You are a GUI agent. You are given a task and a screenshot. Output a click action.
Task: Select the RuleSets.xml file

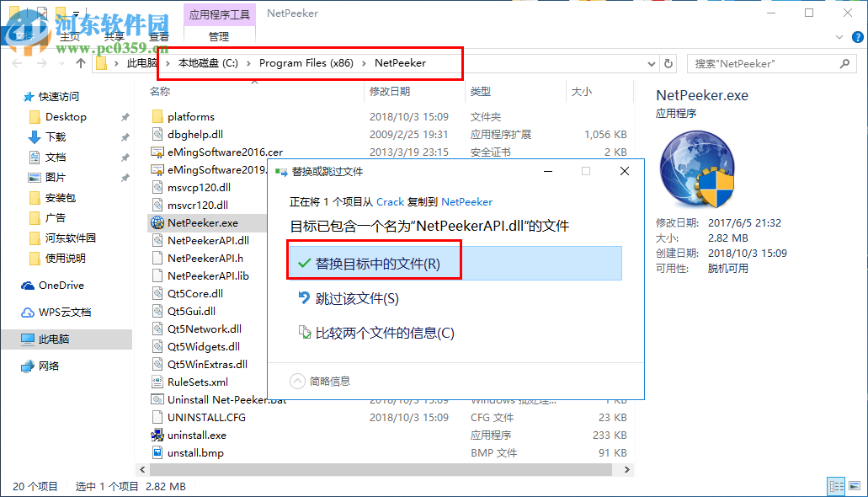[x=200, y=382]
